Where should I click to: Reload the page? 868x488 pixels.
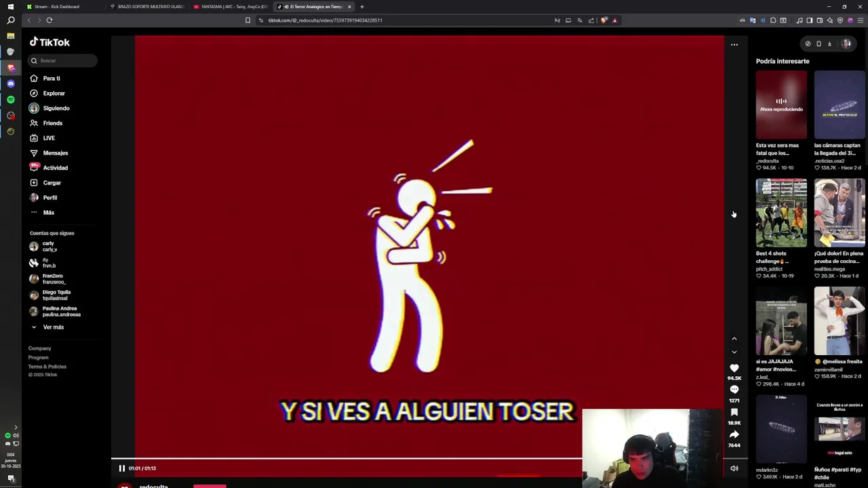[x=50, y=20]
